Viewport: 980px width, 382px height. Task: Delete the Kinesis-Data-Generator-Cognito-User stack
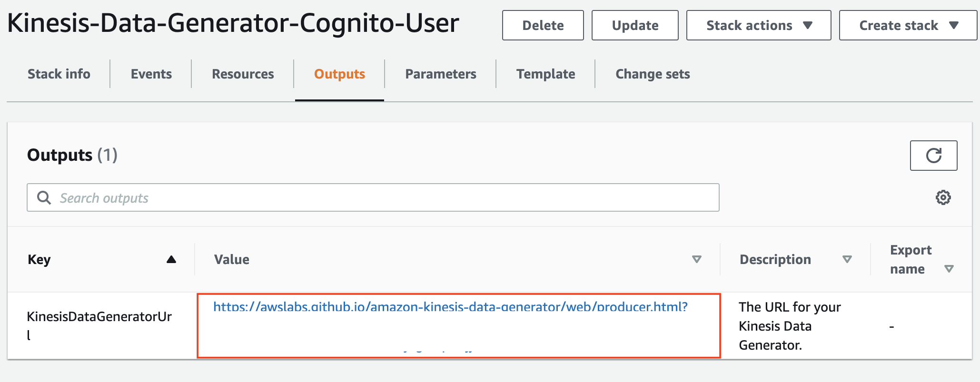(x=543, y=25)
